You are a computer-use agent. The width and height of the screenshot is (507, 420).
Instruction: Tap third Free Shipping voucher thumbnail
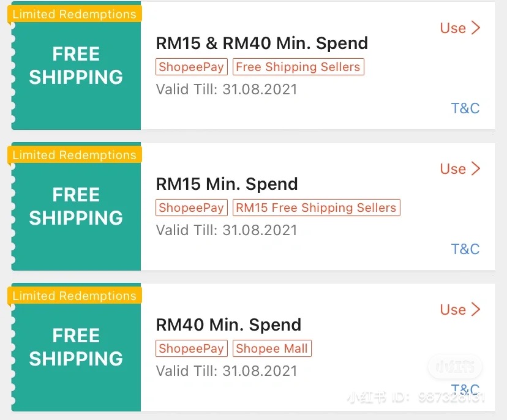[x=76, y=348]
